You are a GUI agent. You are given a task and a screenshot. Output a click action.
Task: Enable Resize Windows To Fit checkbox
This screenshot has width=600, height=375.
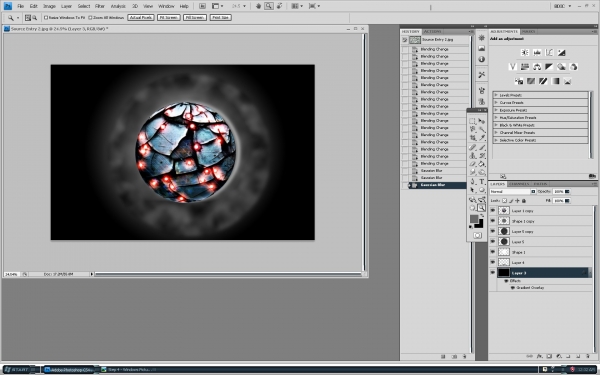click(x=46, y=18)
